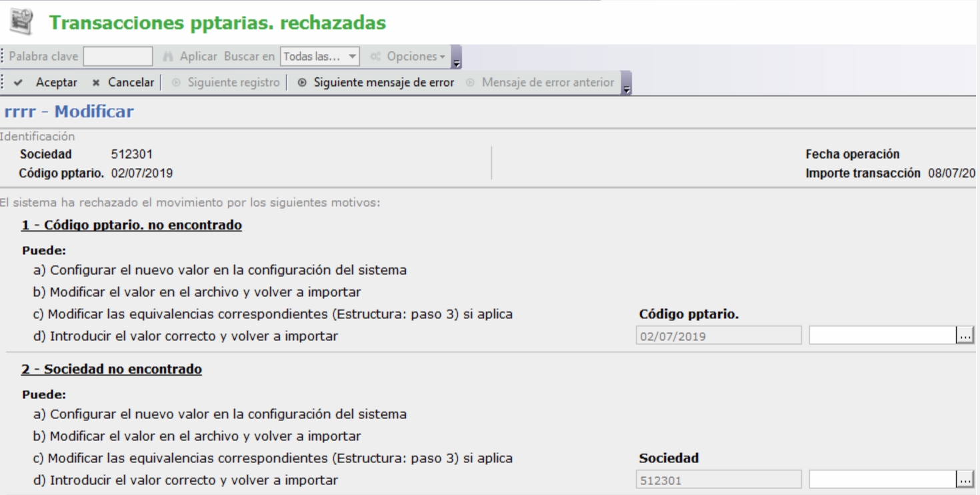Click the Cancelar X icon

[x=96, y=83]
